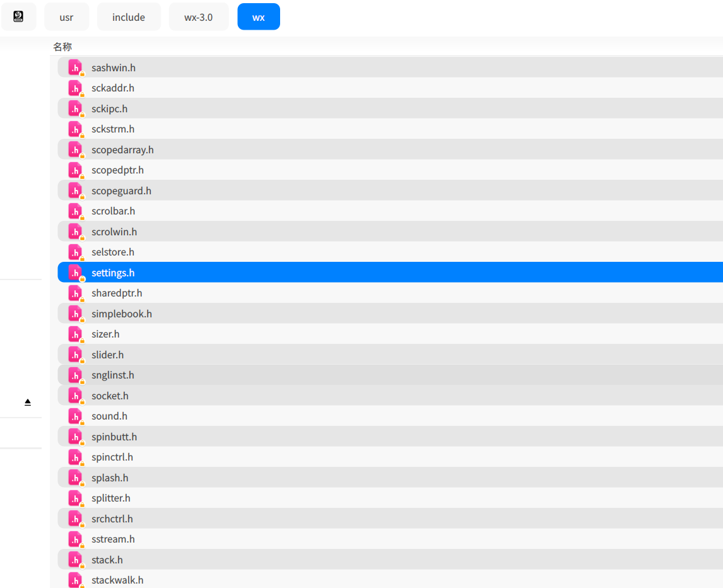
Task: Click the disk root icon in path bar
Action: tap(18, 17)
